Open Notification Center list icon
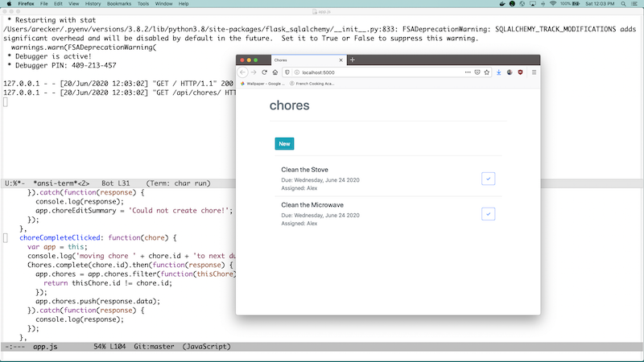The image size is (644, 362). click(634, 4)
